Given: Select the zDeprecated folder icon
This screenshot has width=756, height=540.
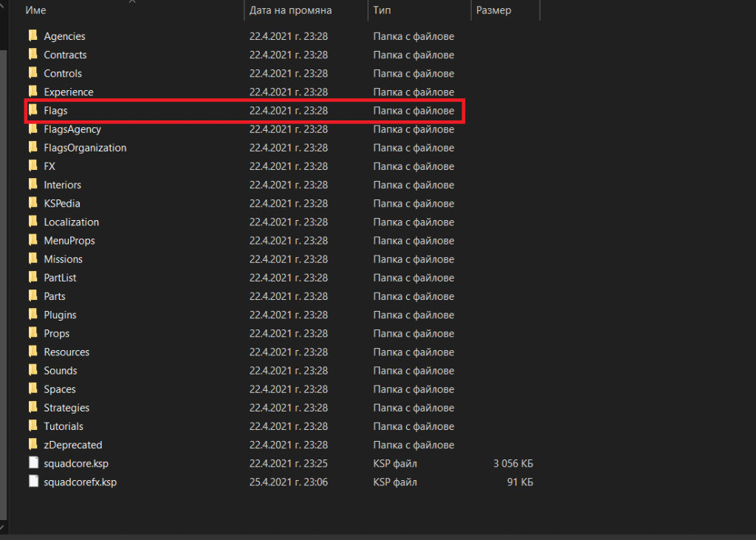Looking at the screenshot, I should tap(32, 445).
